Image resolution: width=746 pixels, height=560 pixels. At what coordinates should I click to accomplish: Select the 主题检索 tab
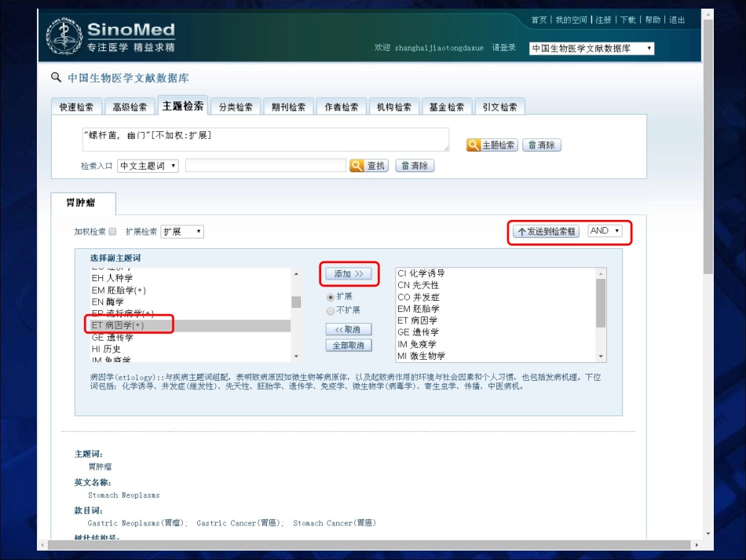click(x=183, y=105)
